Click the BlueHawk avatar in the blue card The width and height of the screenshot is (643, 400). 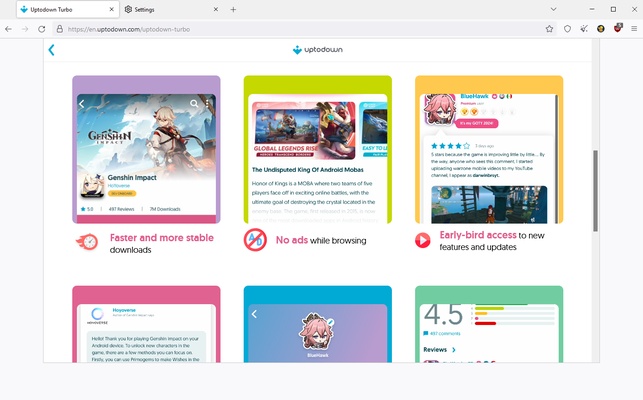click(317, 331)
